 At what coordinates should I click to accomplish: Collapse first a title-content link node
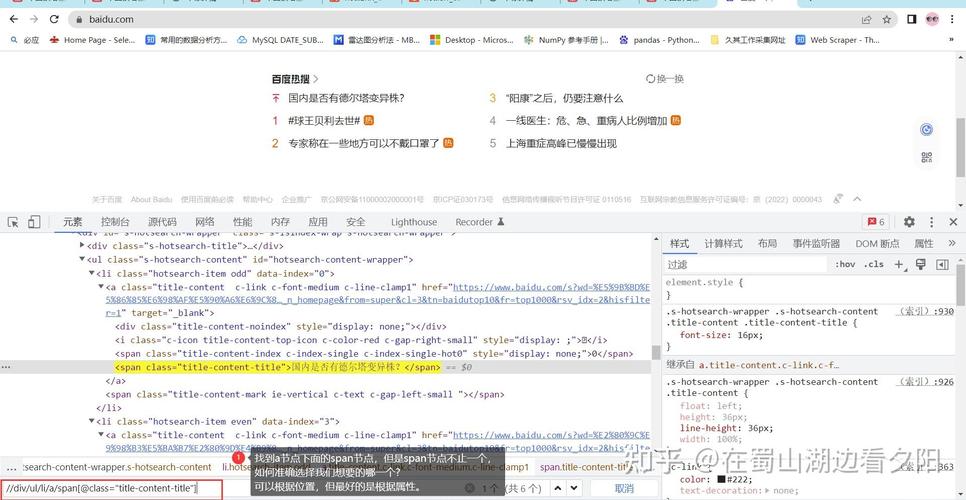[x=101, y=287]
